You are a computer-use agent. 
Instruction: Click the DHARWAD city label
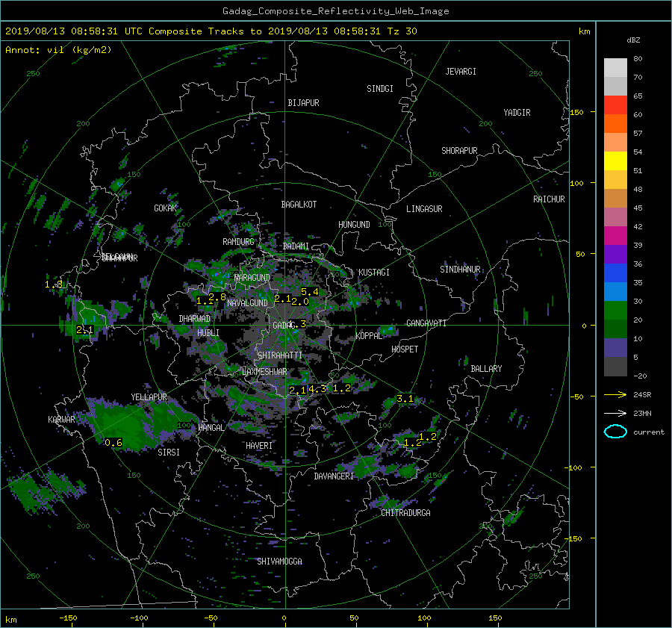194,319
